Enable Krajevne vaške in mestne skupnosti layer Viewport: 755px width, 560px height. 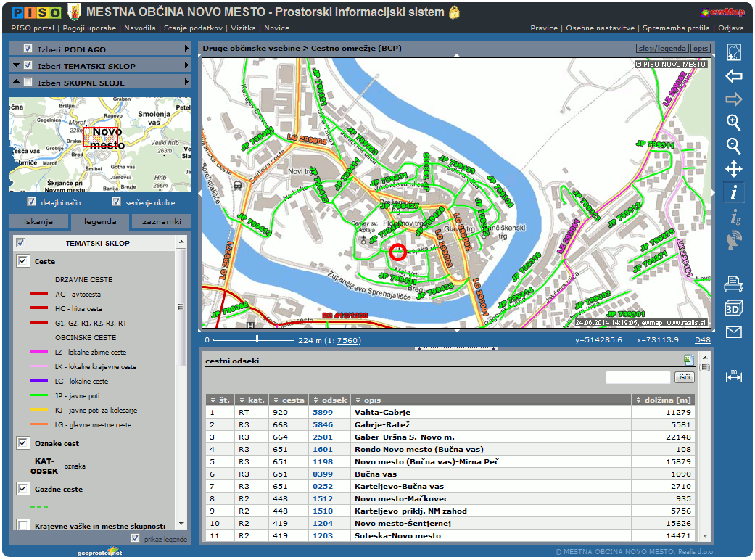(23, 525)
